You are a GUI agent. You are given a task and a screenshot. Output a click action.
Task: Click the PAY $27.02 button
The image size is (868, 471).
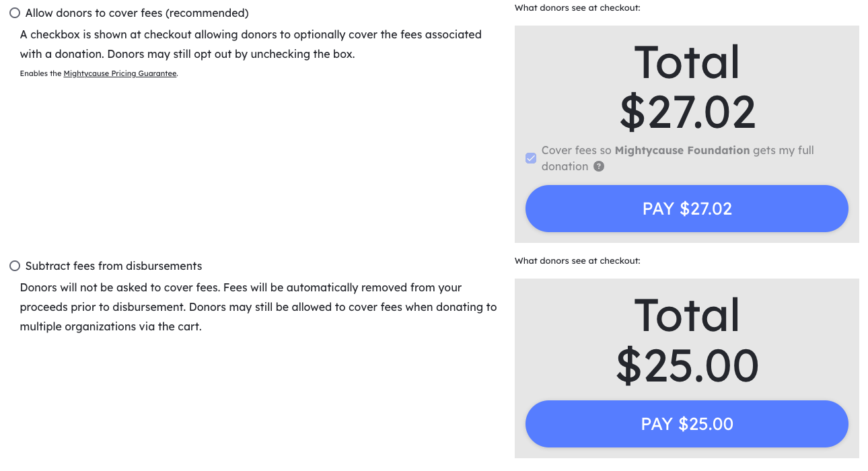point(686,209)
